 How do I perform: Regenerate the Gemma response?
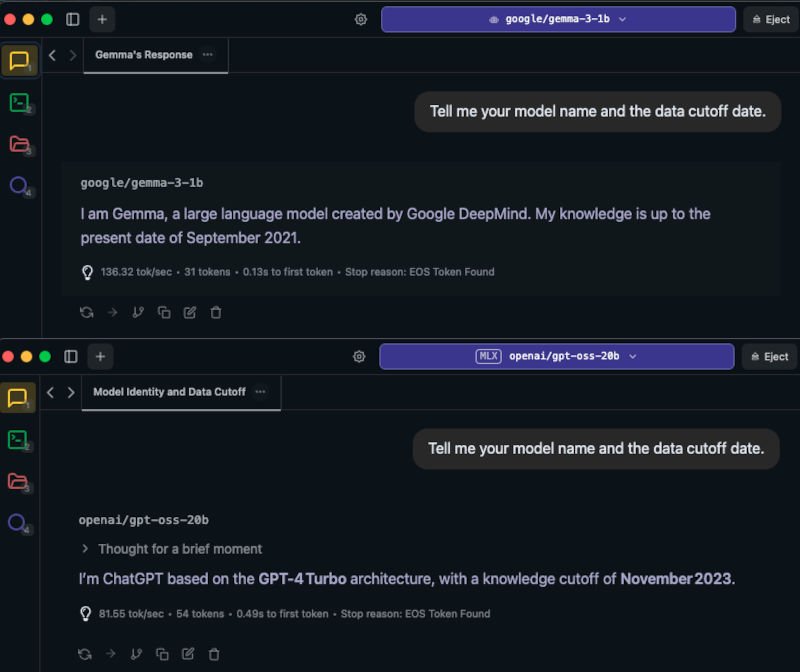[x=87, y=312]
